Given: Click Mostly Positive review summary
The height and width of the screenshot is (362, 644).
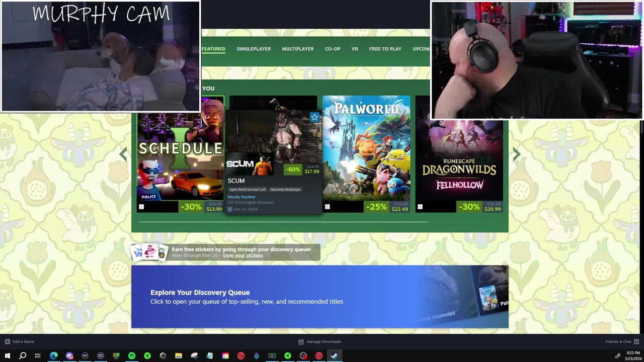Looking at the screenshot, I should point(242,197).
